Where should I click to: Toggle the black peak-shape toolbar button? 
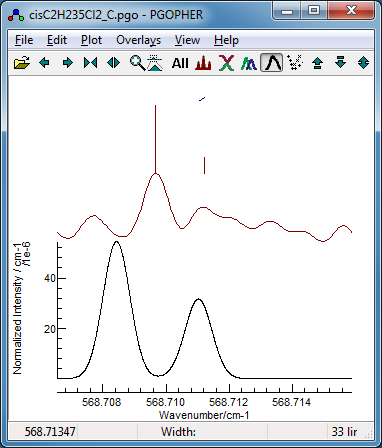point(272,63)
